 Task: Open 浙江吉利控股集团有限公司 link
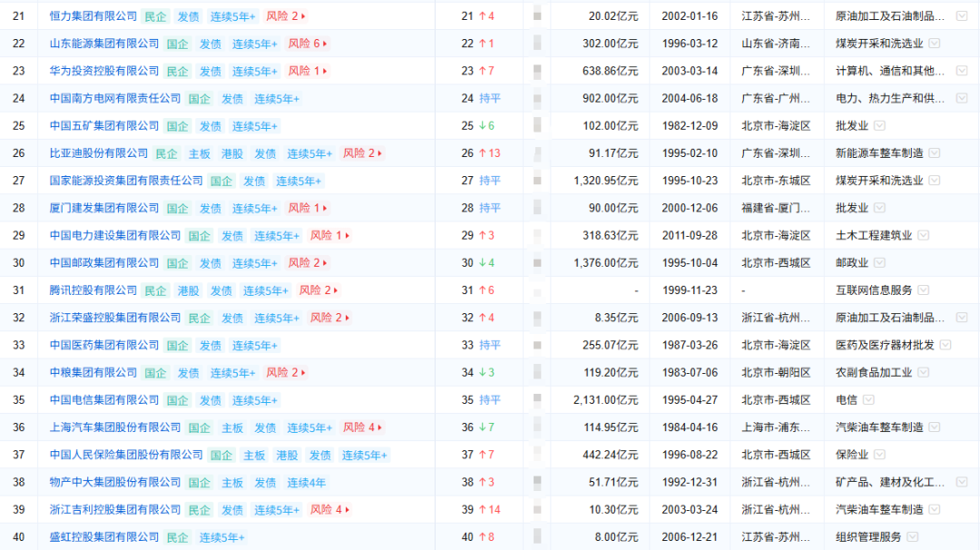pyautogui.click(x=115, y=510)
